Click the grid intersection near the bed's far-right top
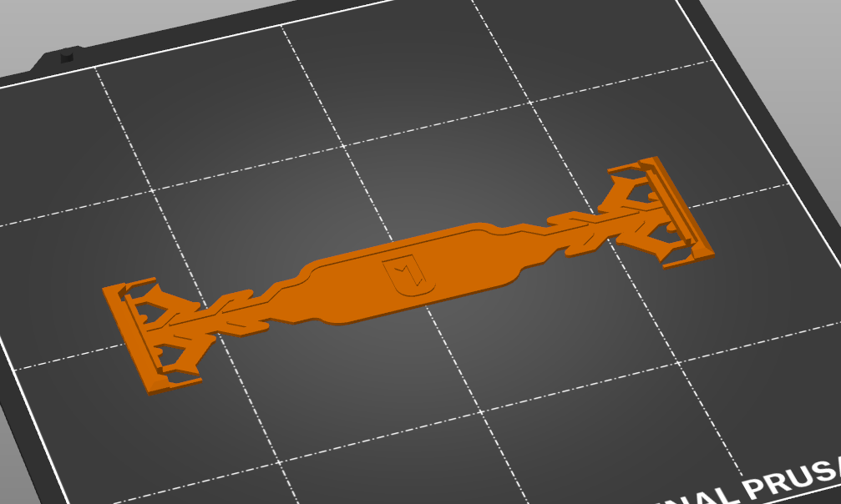 pos(714,63)
